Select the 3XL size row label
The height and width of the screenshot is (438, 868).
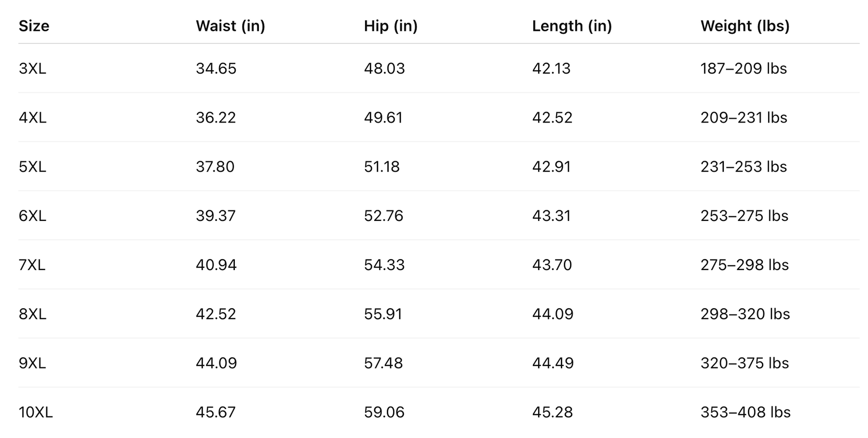point(32,68)
